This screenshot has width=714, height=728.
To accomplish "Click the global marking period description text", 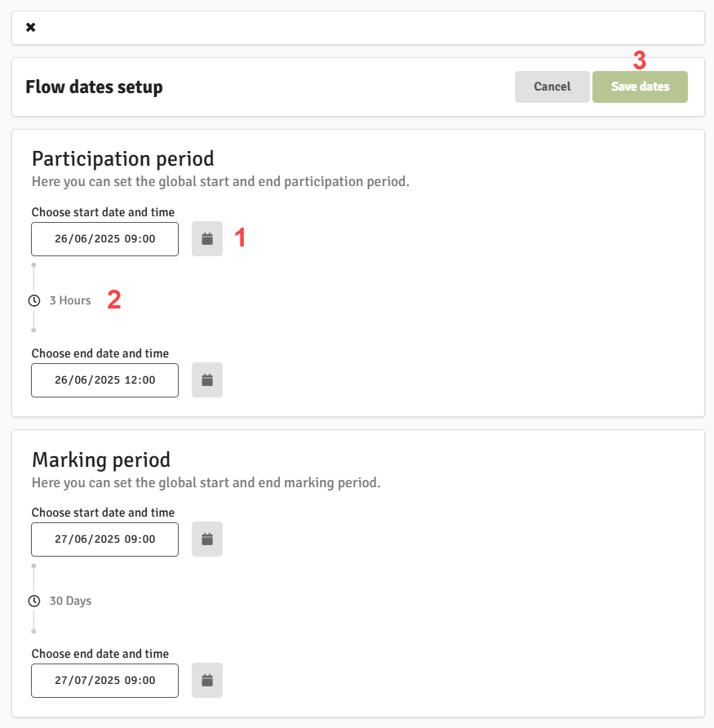I will point(206,483).
